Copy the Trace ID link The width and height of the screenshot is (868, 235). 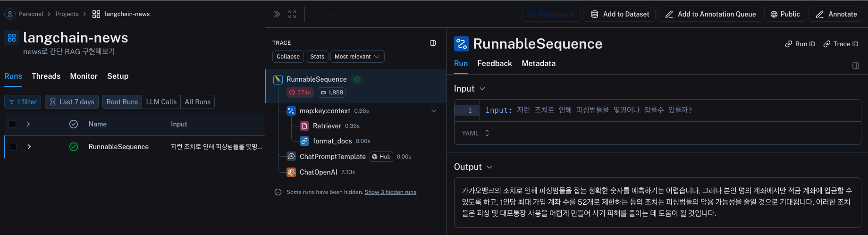point(841,44)
